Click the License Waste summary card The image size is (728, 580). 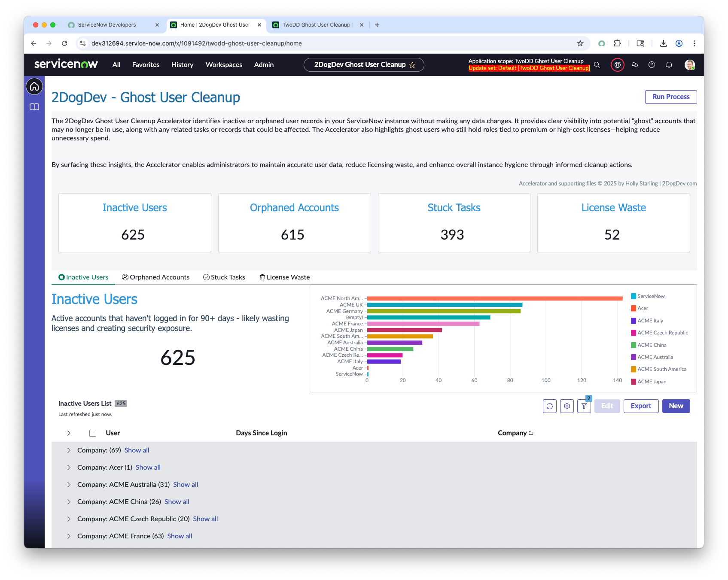click(x=613, y=223)
